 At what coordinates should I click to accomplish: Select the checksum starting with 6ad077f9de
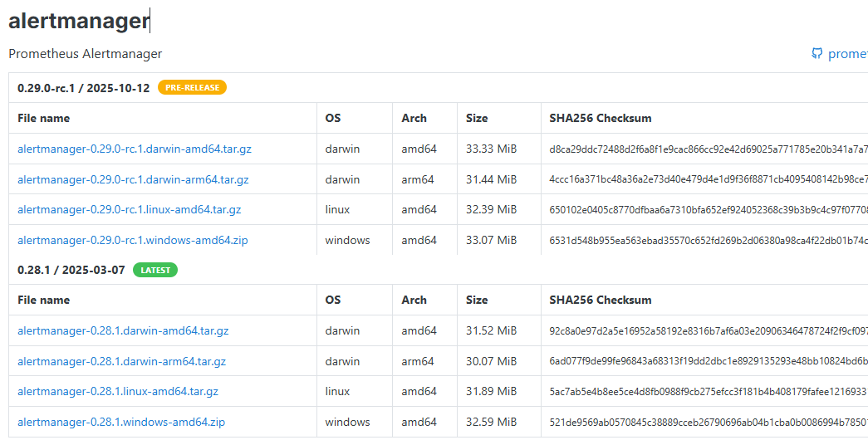709,361
